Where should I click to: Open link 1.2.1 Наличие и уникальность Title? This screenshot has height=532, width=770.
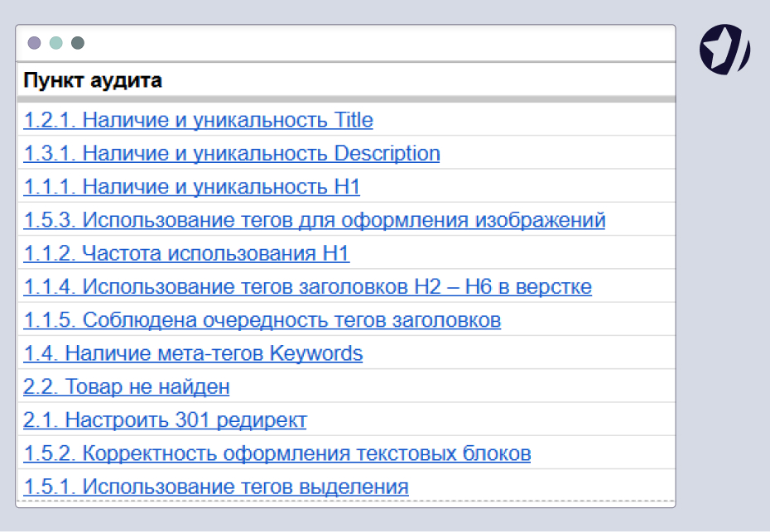pyautogui.click(x=198, y=120)
